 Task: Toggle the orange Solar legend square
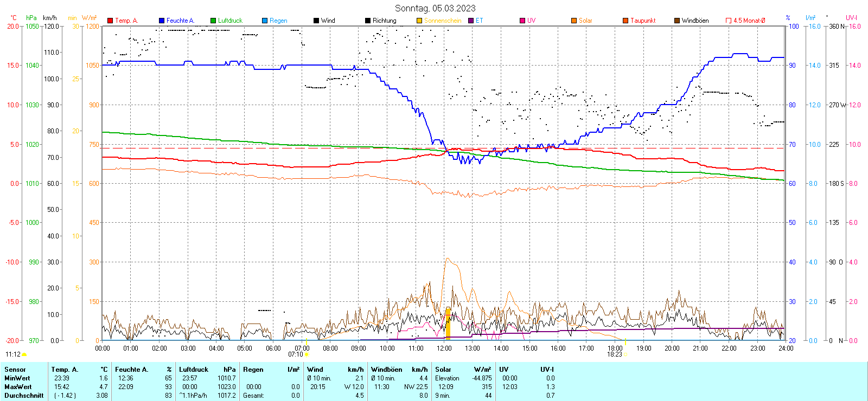pyautogui.click(x=574, y=21)
